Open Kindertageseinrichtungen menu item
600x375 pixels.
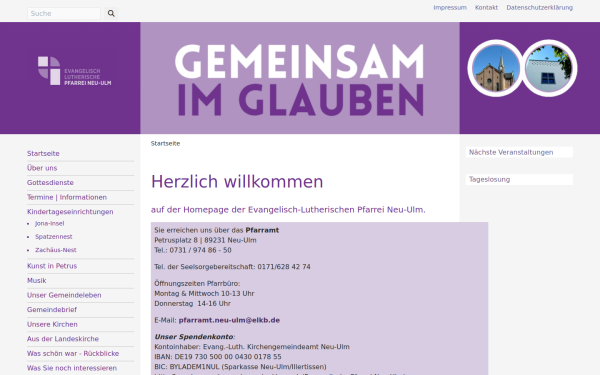point(70,212)
